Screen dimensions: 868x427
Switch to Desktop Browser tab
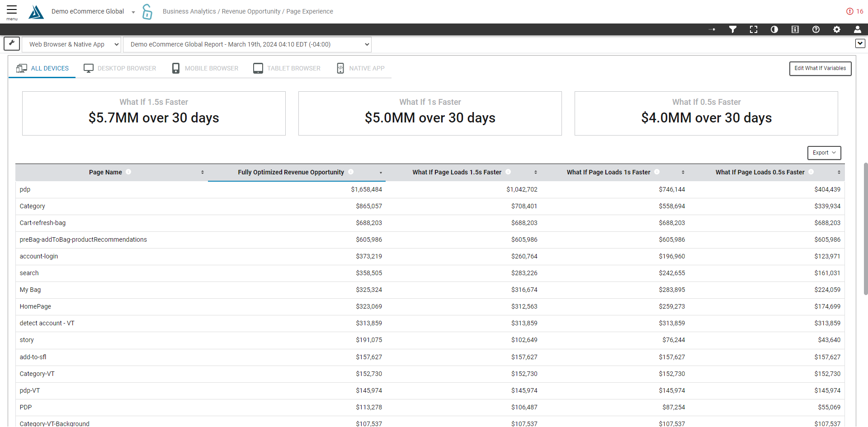tap(120, 68)
